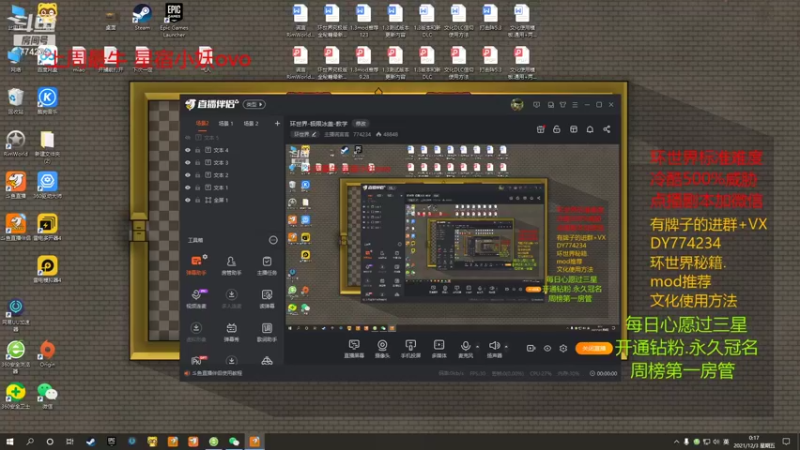Add a new scene with plus
This screenshot has height=450, width=800.
coord(277,123)
